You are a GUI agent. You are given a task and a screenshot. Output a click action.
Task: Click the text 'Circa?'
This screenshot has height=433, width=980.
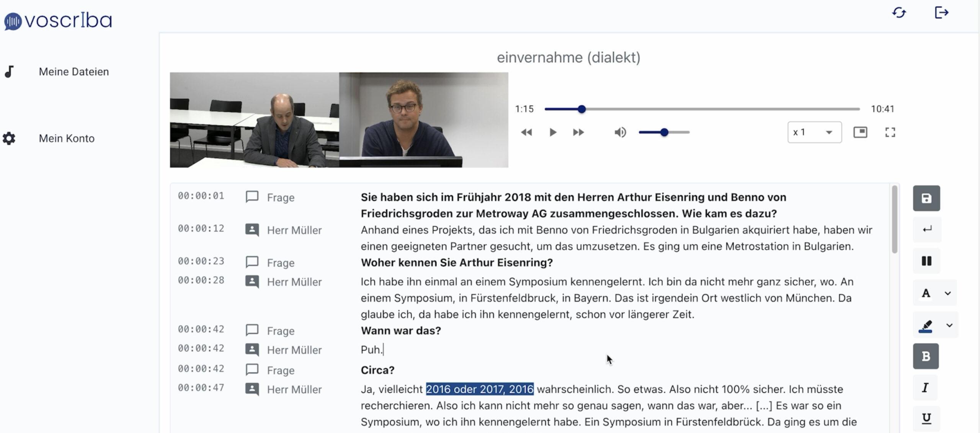tap(377, 370)
